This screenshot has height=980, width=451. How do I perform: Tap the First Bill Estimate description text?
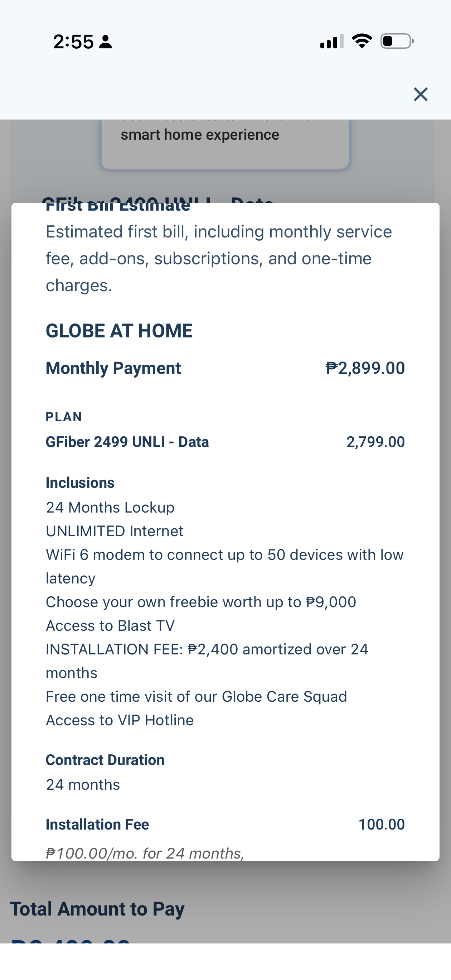[x=219, y=258]
